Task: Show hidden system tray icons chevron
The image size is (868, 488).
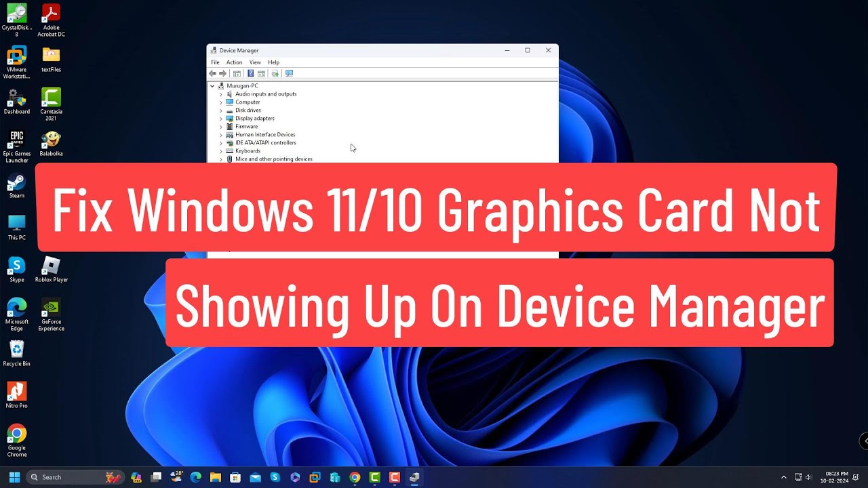Action: [x=784, y=477]
